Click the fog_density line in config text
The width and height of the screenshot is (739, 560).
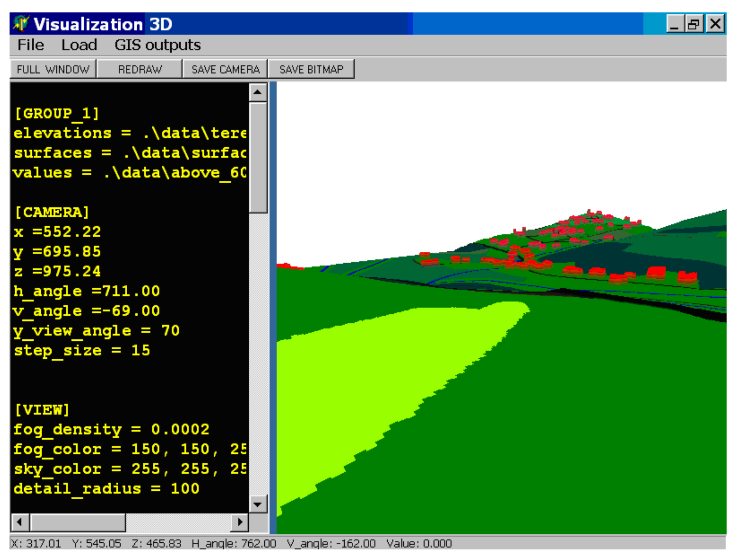click(x=111, y=430)
